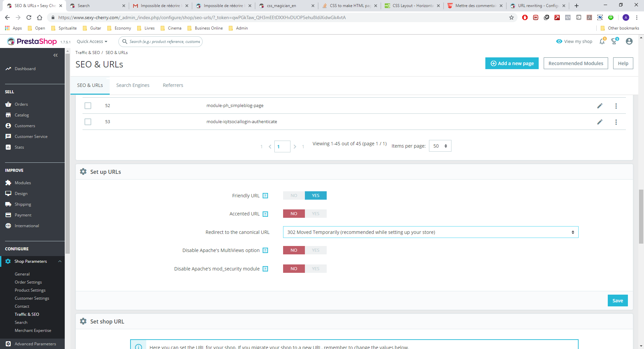Screen dimensions: 644x349
Task: Open the employee profile avatar icon
Action: coord(629,41)
